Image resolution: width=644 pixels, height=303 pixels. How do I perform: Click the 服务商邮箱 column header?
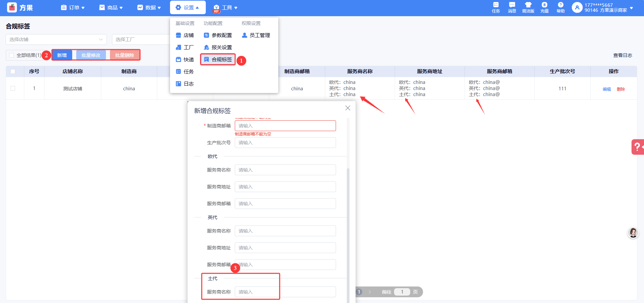tap(500, 71)
